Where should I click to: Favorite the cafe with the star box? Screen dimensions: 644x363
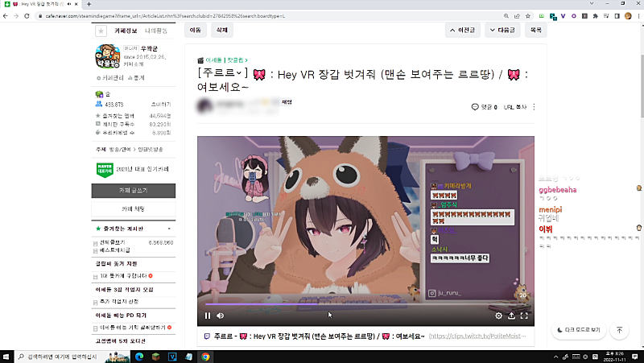[101, 31]
